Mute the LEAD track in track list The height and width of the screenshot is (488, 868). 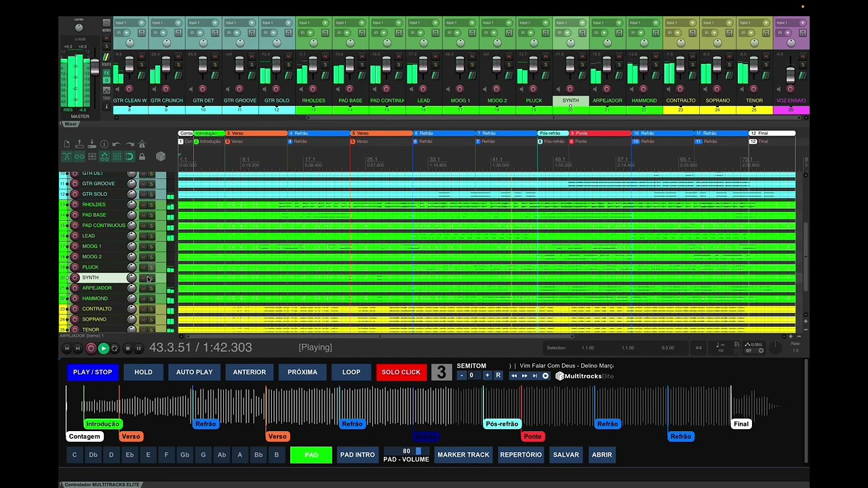143,236
